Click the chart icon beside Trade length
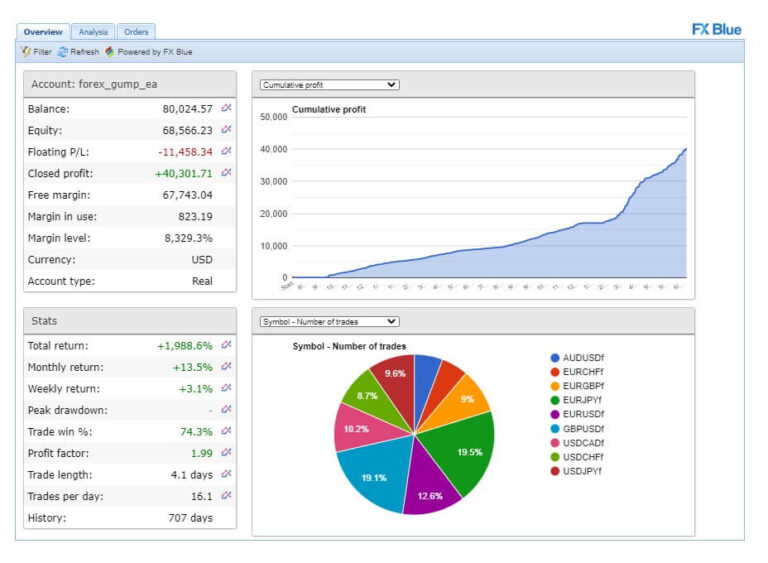 tap(226, 474)
